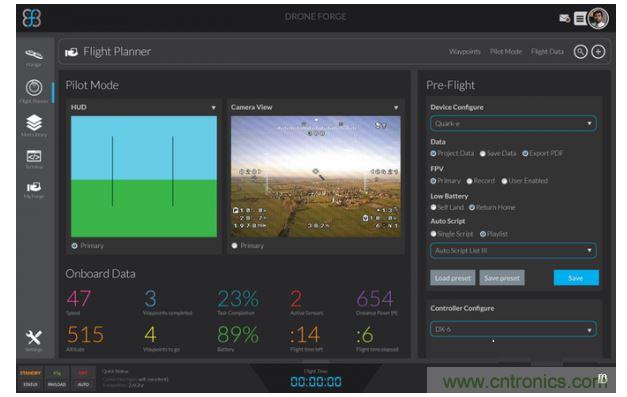Select Primary radio under Camera View

235,245
